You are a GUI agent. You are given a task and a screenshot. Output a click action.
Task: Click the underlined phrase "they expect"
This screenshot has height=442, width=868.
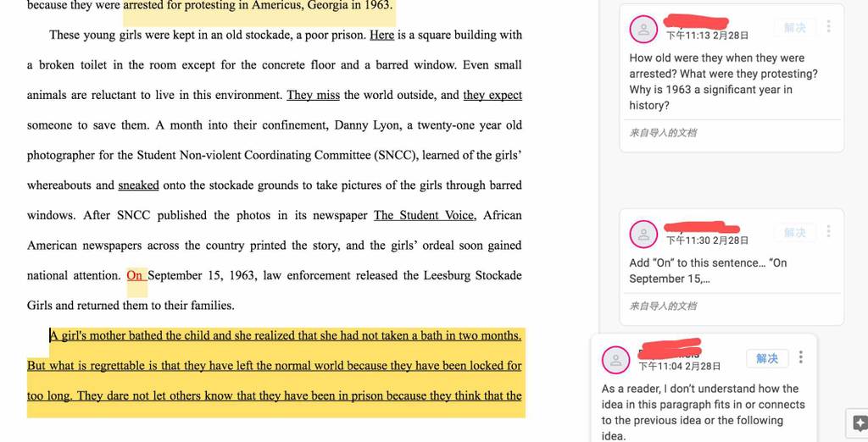492,95
